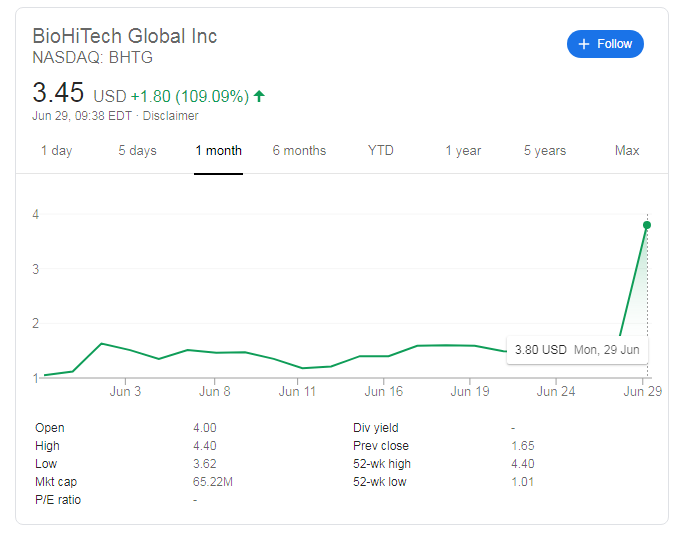Select the 5 years tab
This screenshot has width=681, height=537.
click(545, 150)
